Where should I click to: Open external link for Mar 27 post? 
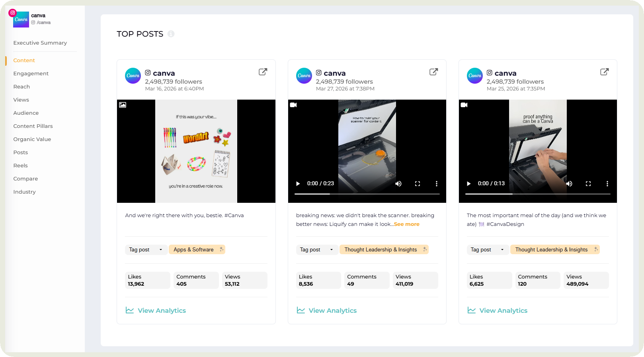coord(433,72)
